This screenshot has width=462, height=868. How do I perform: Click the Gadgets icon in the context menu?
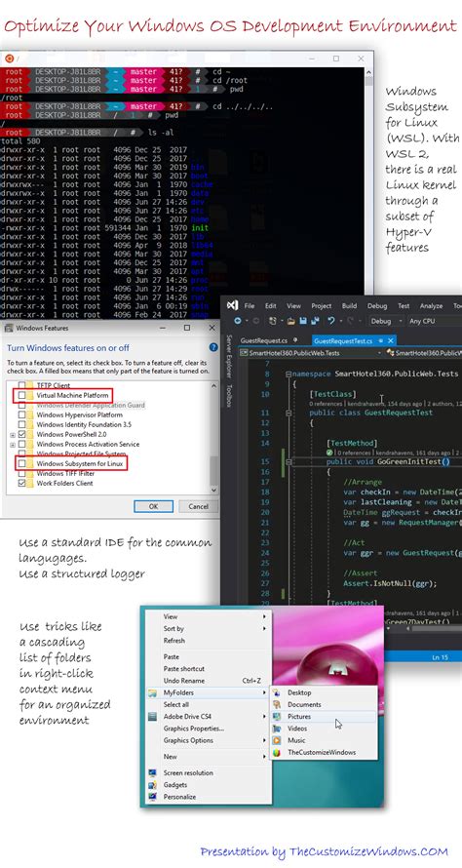tap(153, 785)
